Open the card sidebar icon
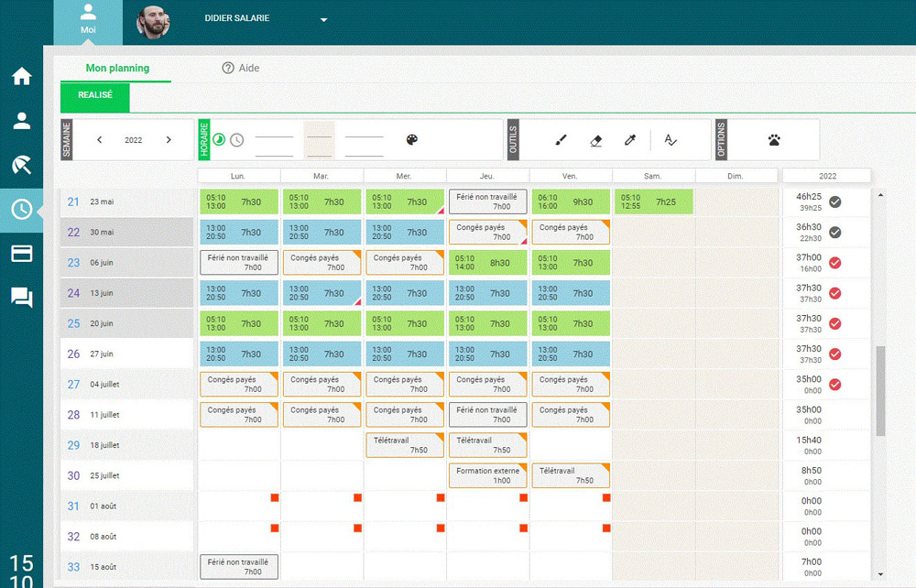 pos(22,254)
